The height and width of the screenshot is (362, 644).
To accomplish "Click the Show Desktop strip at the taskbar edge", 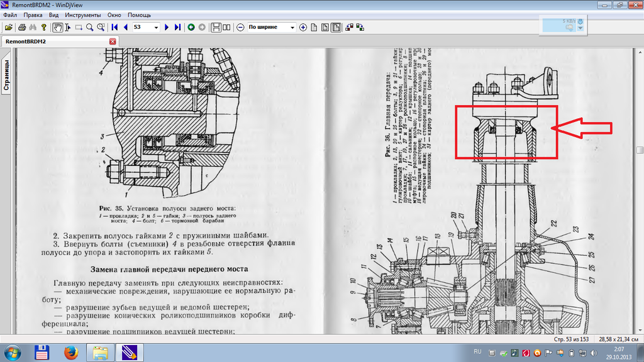I will pyautogui.click(x=641, y=353).
